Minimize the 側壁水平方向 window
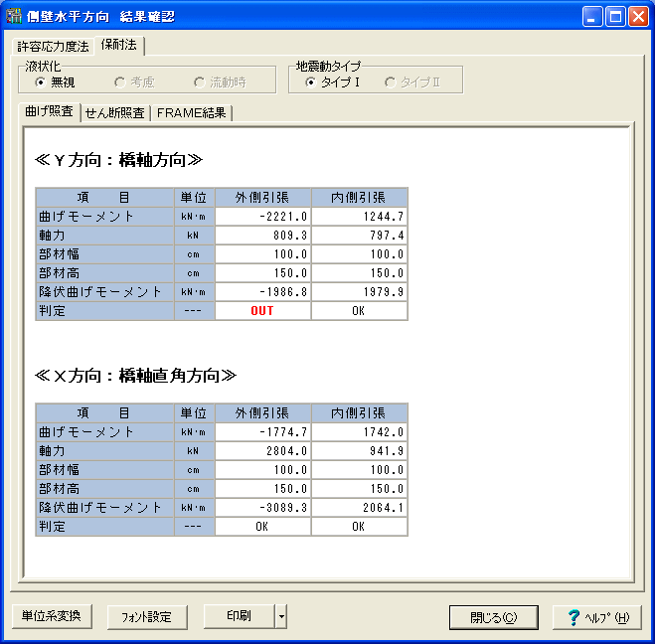 click(592, 17)
